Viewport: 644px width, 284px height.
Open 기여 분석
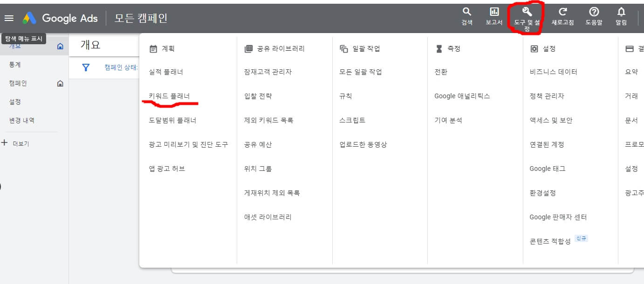tap(448, 121)
